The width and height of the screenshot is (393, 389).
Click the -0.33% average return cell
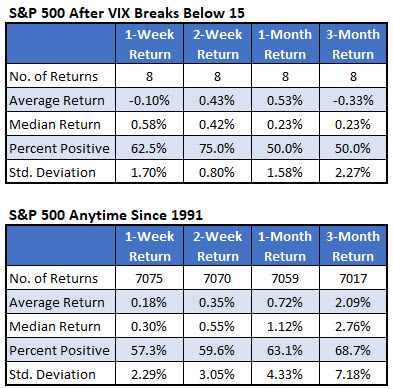pyautogui.click(x=353, y=100)
